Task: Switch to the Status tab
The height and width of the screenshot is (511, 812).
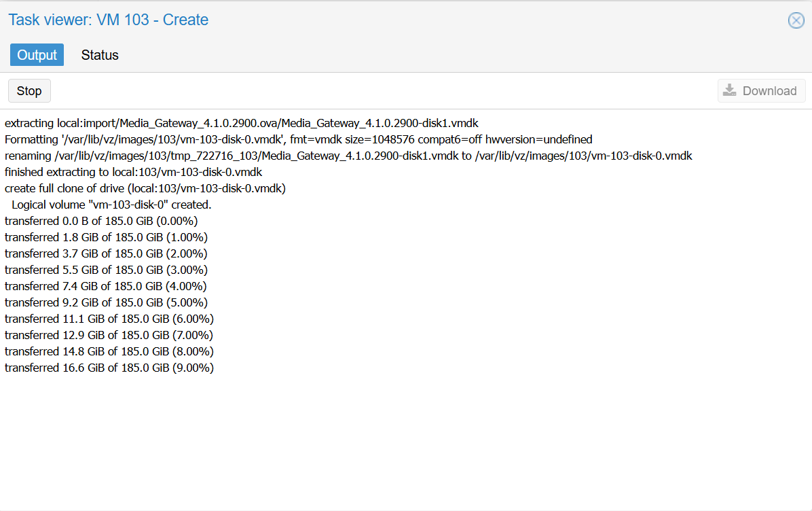Action: (x=99, y=55)
